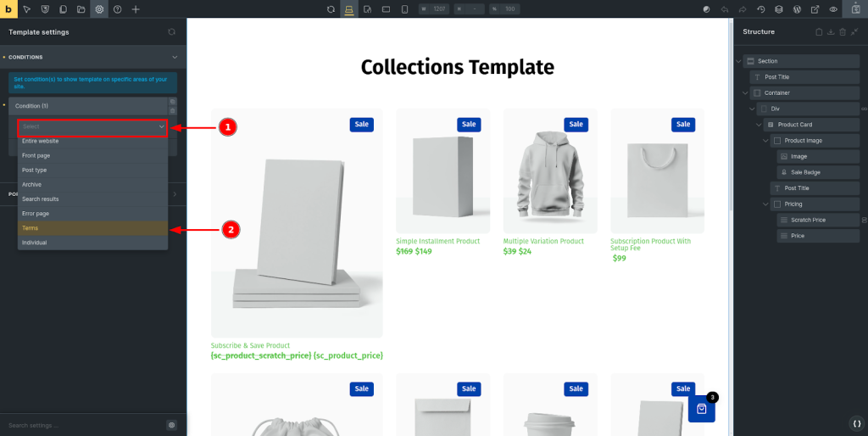Click the Simple Installment Product link
The width and height of the screenshot is (868, 436).
437,242
